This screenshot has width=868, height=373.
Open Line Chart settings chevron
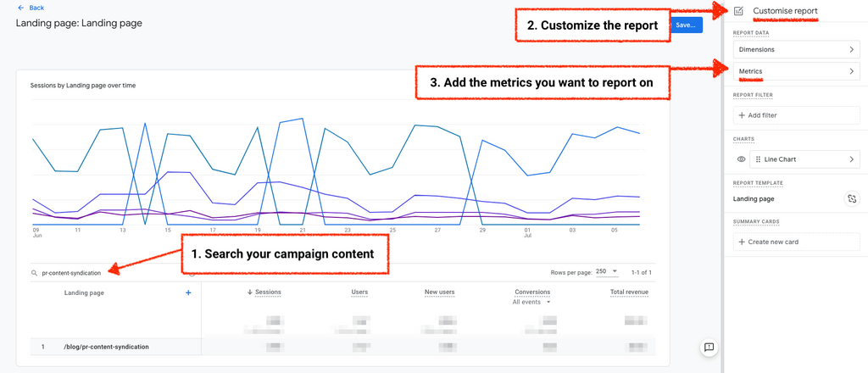[852, 159]
